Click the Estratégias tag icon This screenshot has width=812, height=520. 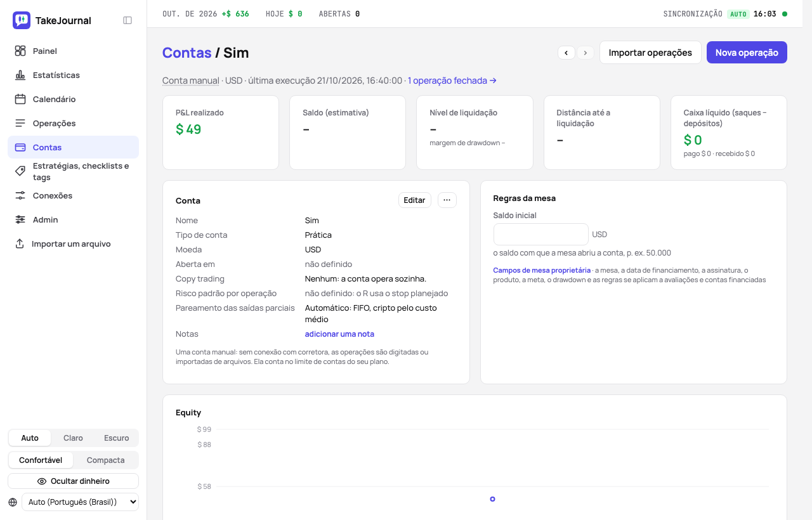pyautogui.click(x=20, y=171)
